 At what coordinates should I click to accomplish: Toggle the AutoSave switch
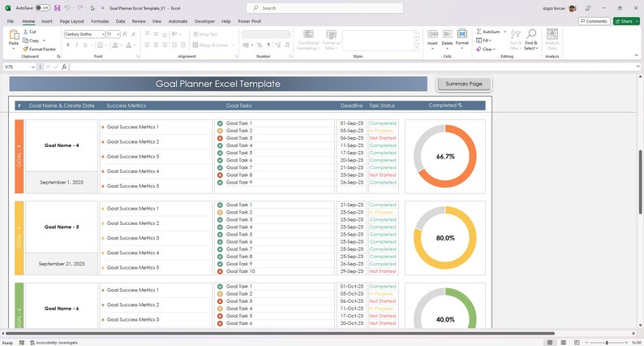pos(42,8)
